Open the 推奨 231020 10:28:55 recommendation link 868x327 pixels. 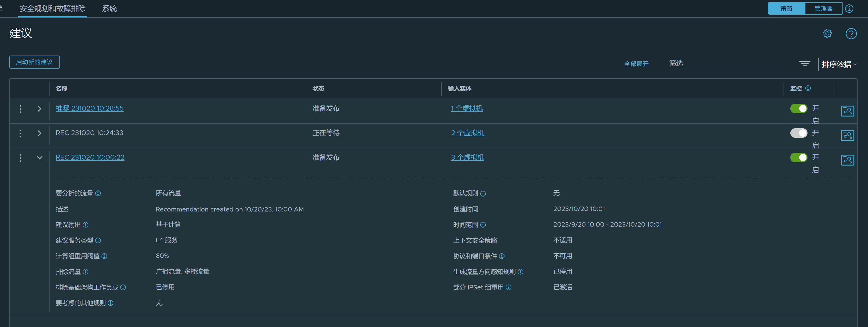coord(90,108)
